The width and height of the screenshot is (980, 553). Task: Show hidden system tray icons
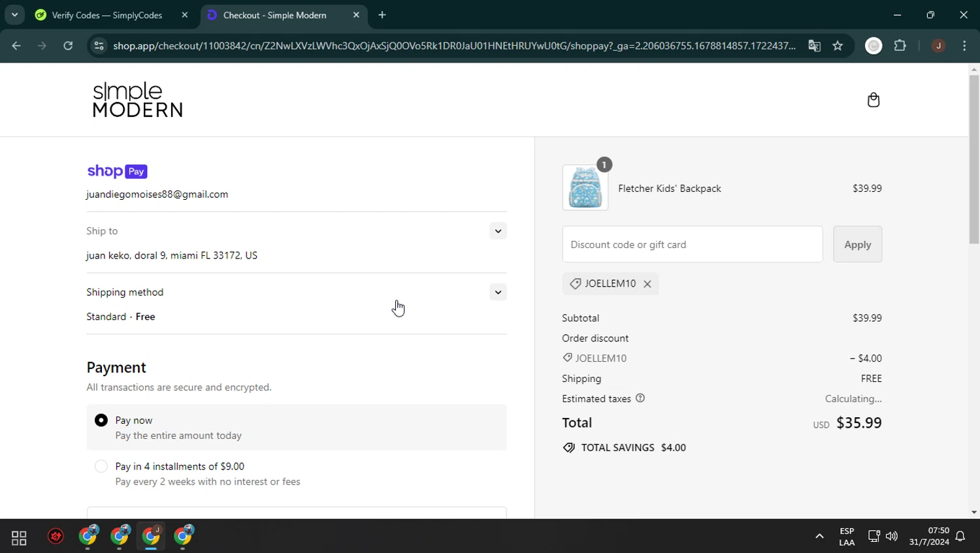pyautogui.click(x=819, y=537)
